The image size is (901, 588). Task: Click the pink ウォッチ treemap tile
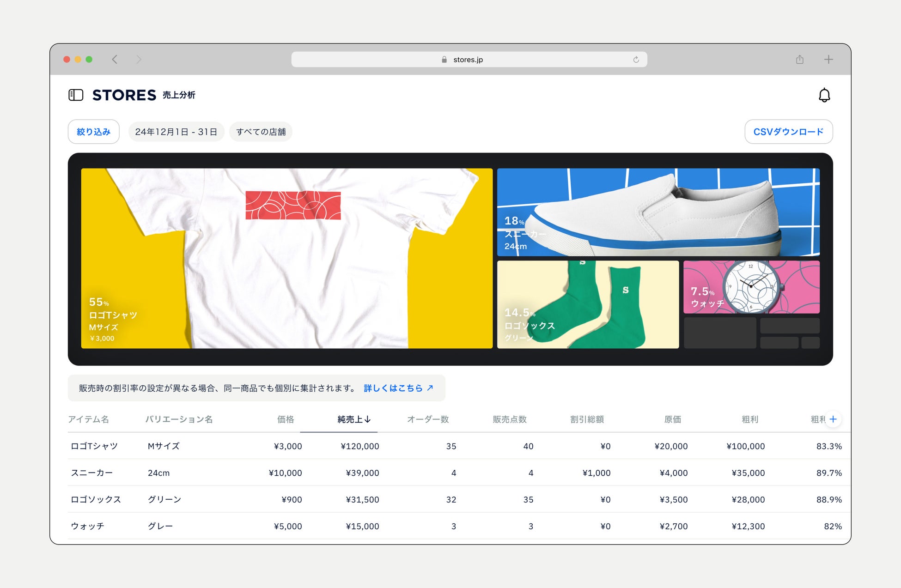point(751,287)
